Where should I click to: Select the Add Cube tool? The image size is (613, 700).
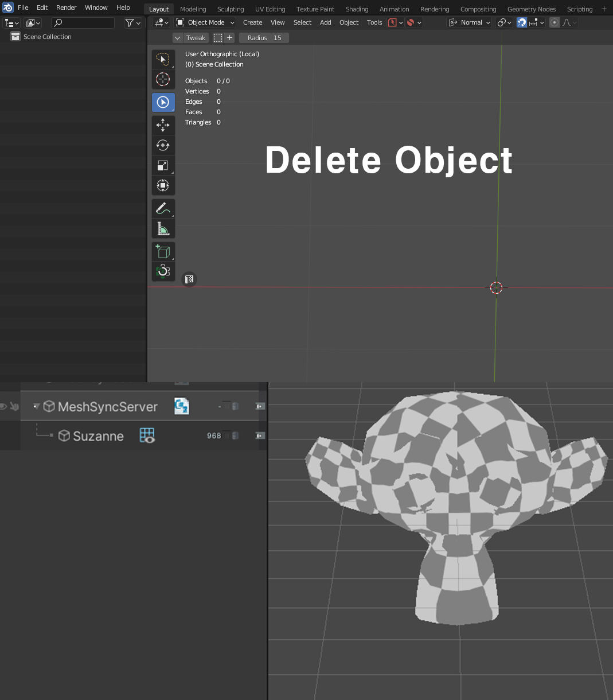pos(163,251)
